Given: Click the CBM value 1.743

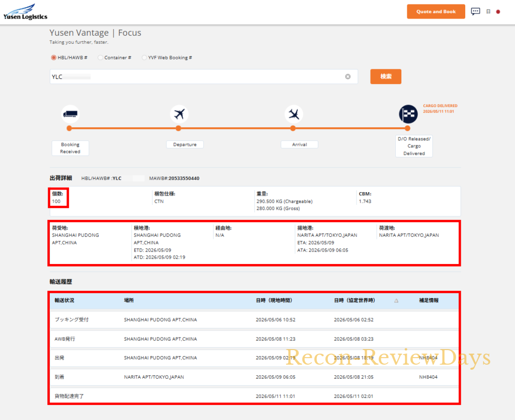Looking at the screenshot, I should (x=365, y=201).
